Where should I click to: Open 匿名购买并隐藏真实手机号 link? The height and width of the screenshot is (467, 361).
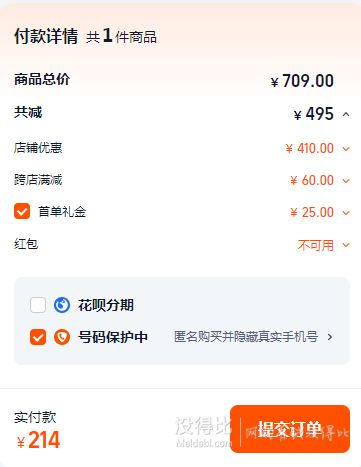coord(246,337)
